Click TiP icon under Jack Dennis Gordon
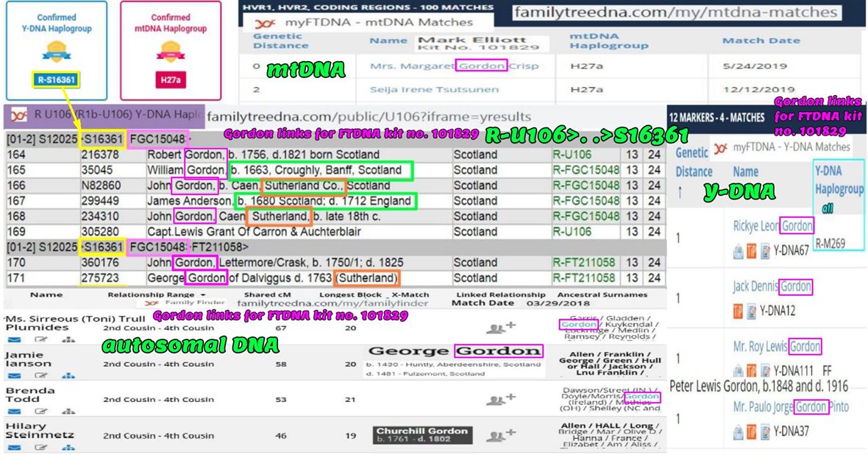868x455 pixels. (738, 311)
